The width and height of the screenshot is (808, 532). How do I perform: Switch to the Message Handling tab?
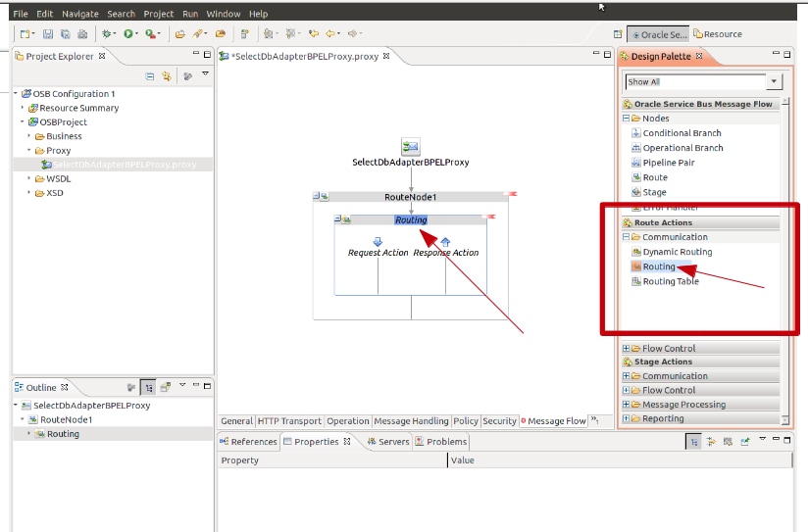coord(411,421)
